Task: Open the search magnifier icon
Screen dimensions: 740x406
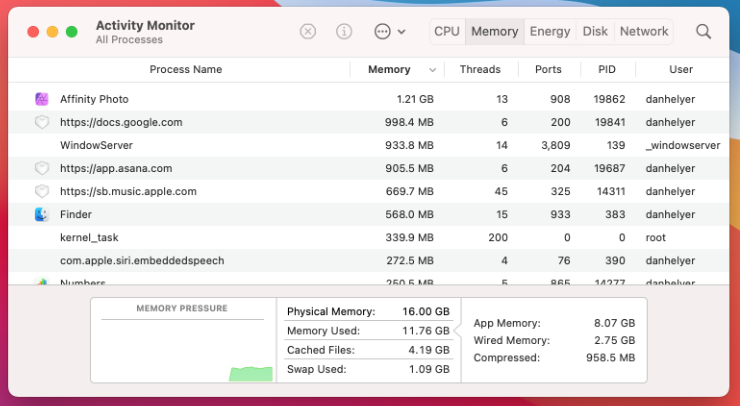Action: pos(703,32)
